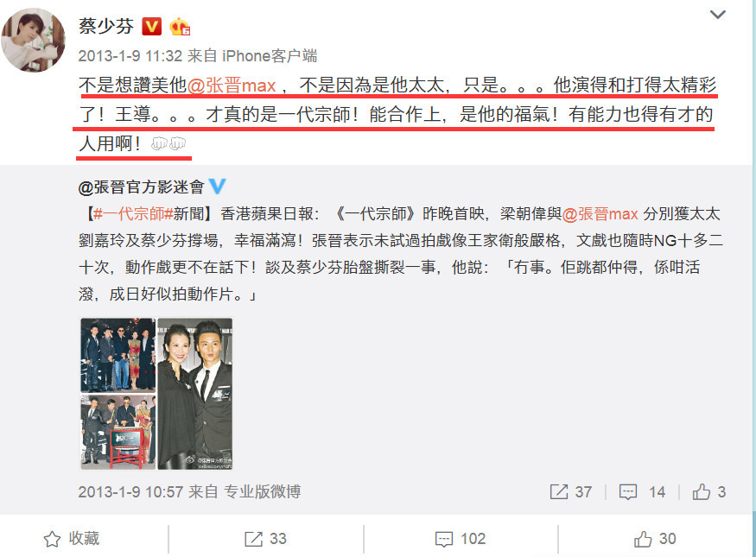The height and width of the screenshot is (557, 756).
Task: Click the blue V badge beside 張晉官方影迷會
Action: 217,187
